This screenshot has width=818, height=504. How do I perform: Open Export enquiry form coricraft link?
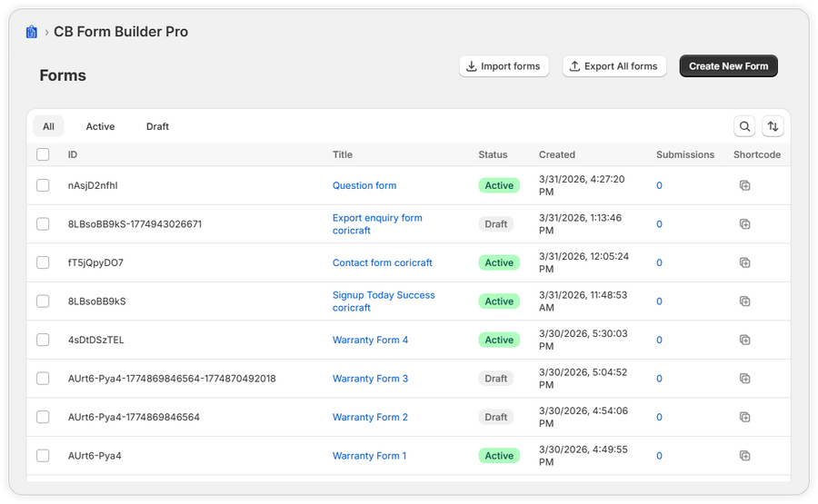click(x=378, y=224)
